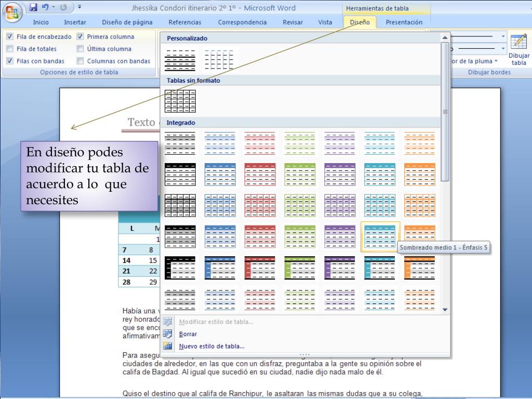Choose Borrar from the style menu
The image size is (532, 399).
[188, 334]
